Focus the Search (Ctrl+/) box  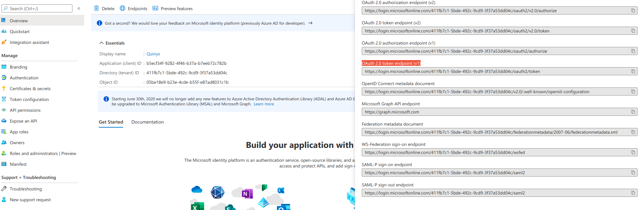[x=37, y=8]
